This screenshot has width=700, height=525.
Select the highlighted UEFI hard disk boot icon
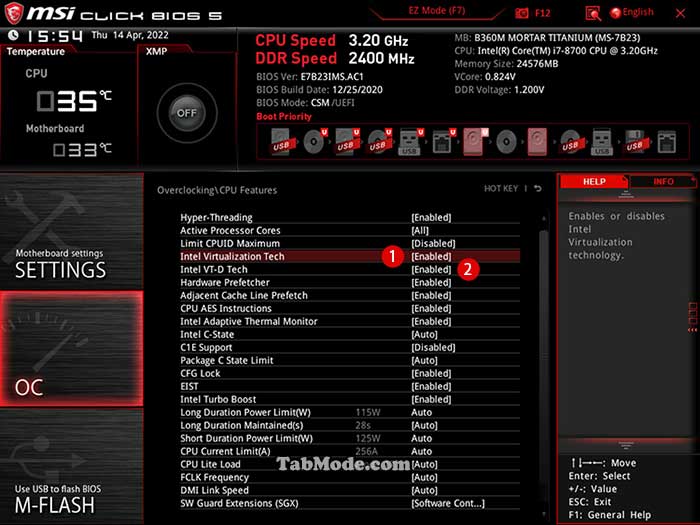(x=475, y=142)
